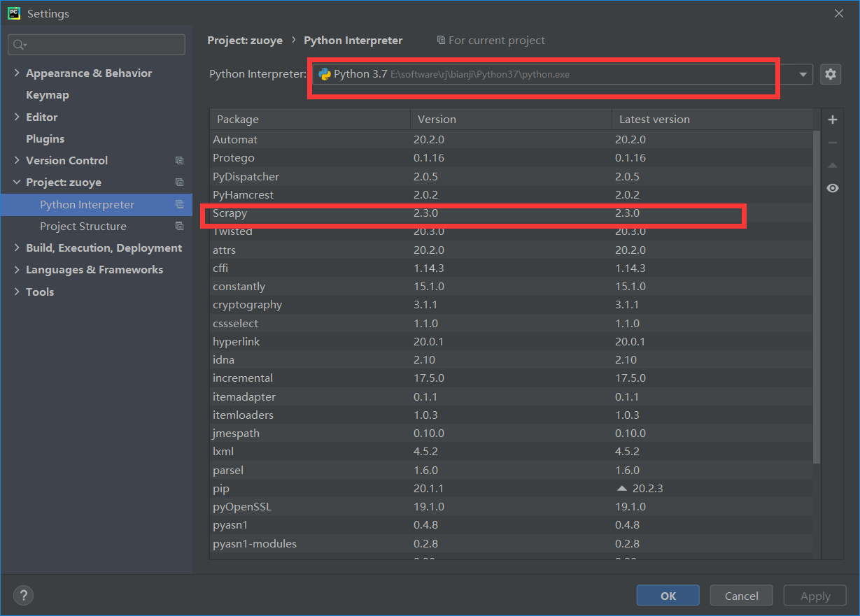Close the Settings dialog window
Image resolution: width=860 pixels, height=616 pixels.
point(839,13)
